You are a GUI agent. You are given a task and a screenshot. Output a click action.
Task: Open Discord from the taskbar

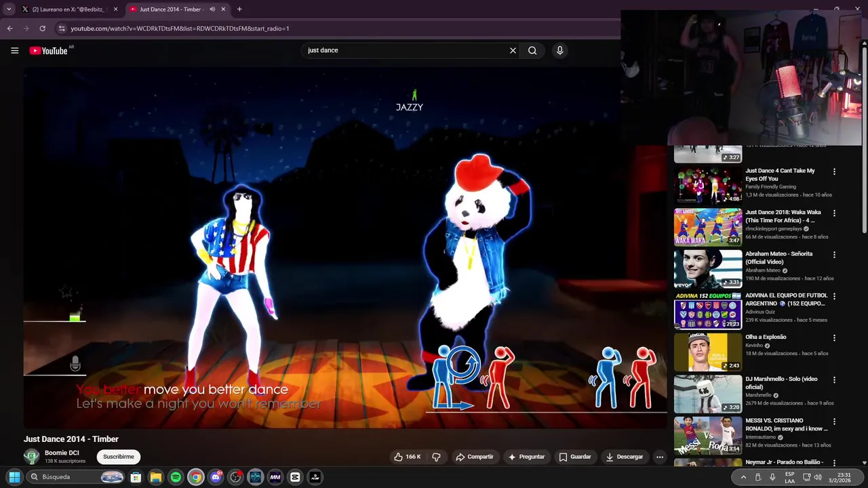pyautogui.click(x=216, y=477)
